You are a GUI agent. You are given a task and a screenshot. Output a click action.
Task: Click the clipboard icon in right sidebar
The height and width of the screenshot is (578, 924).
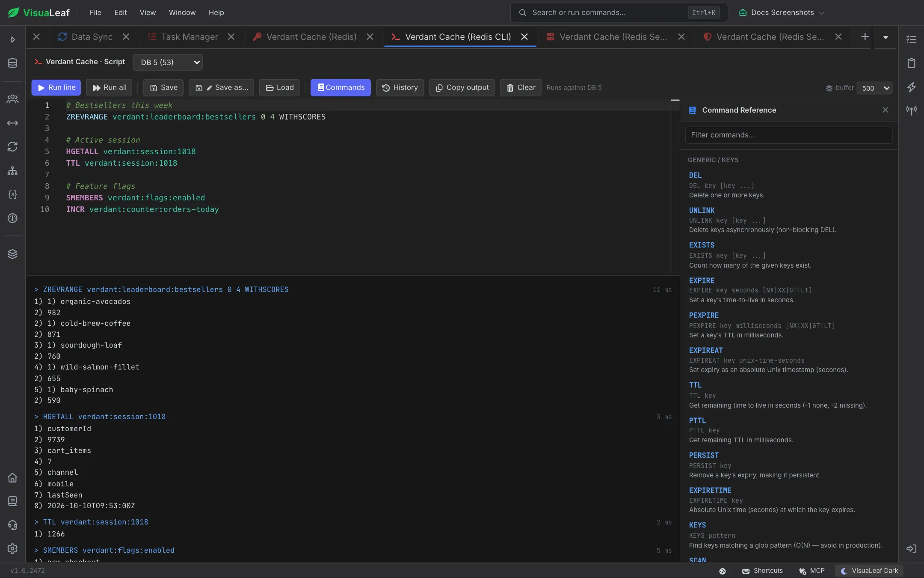912,63
